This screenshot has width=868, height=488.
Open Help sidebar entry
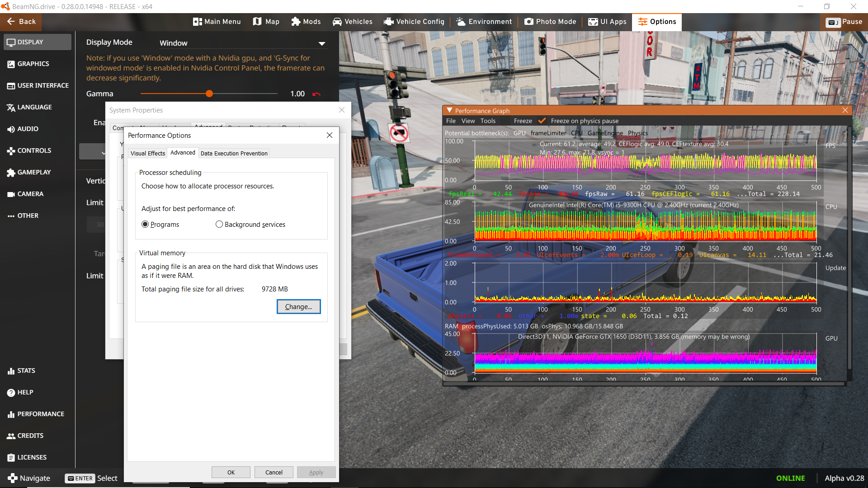(x=37, y=392)
